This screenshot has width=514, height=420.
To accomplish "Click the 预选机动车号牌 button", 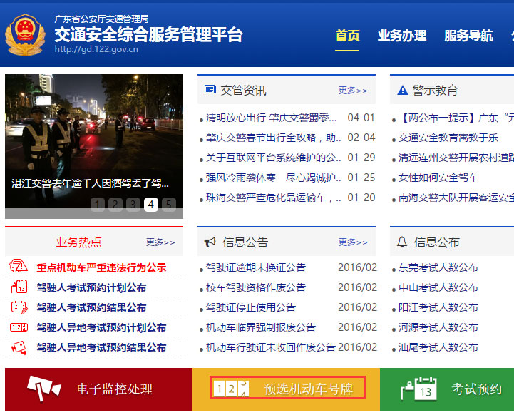I will [x=286, y=389].
